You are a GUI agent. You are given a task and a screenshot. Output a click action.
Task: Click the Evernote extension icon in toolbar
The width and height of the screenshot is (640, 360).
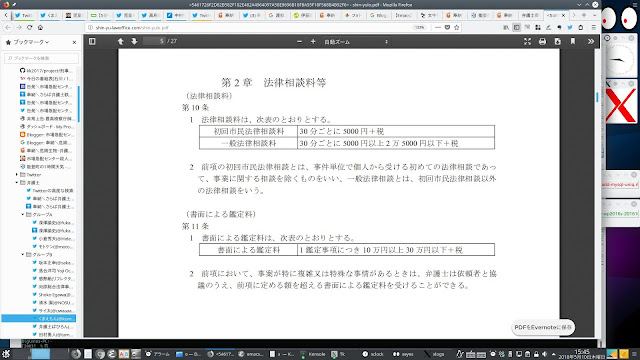tap(559, 27)
